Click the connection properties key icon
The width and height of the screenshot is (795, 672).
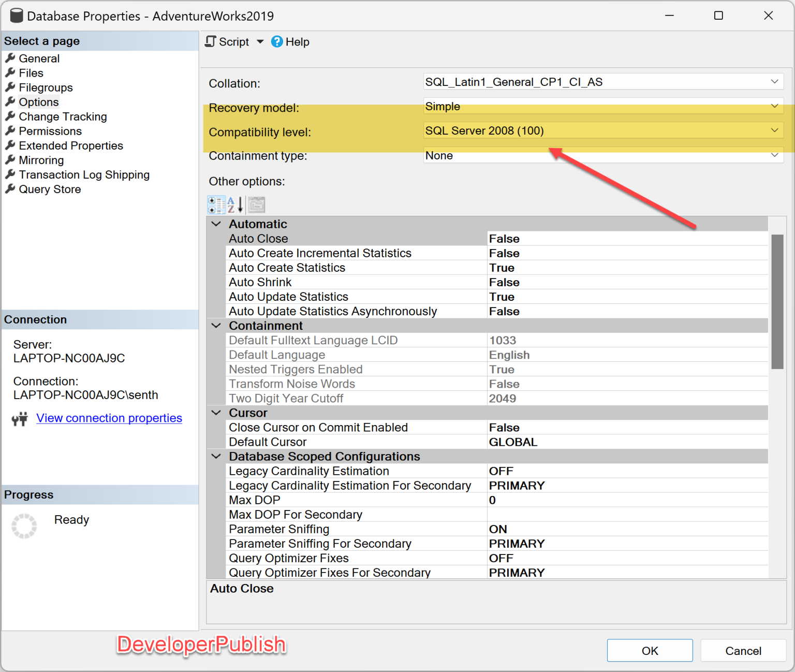point(19,418)
